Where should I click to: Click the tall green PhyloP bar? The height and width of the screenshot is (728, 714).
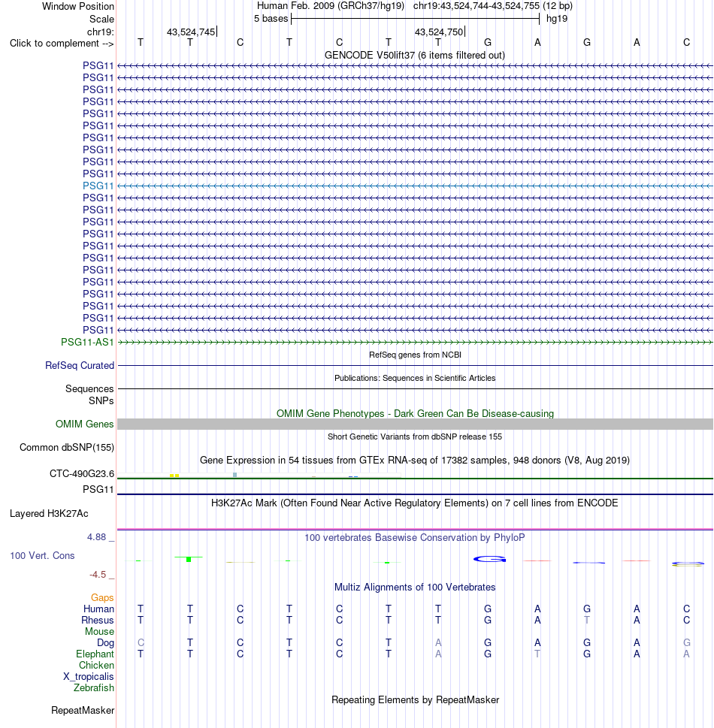(x=189, y=559)
